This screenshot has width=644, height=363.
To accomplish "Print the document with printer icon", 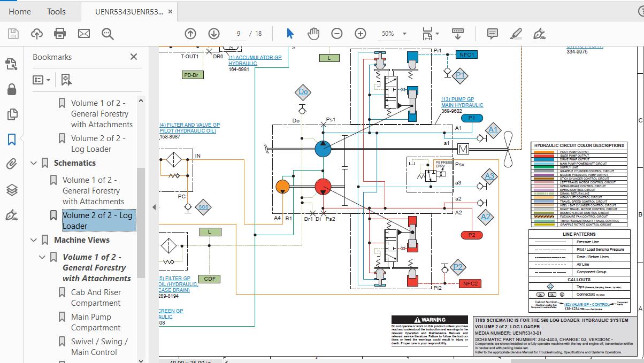I will 60,34.
